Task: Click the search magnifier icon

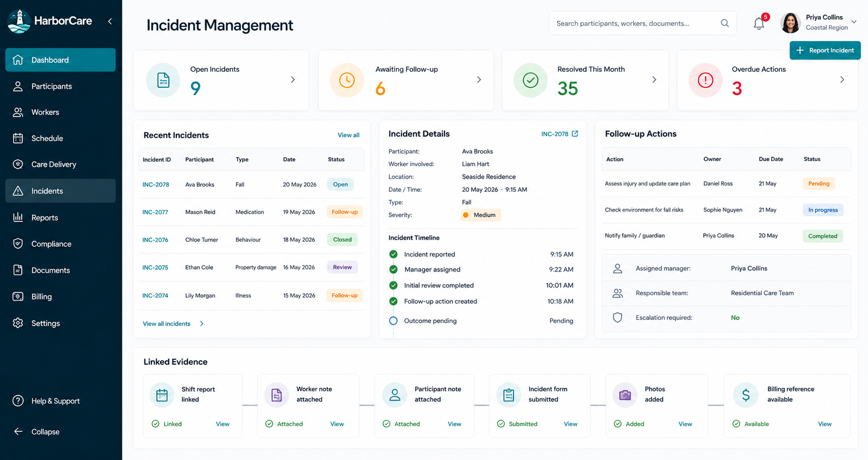Action: pyautogui.click(x=725, y=23)
